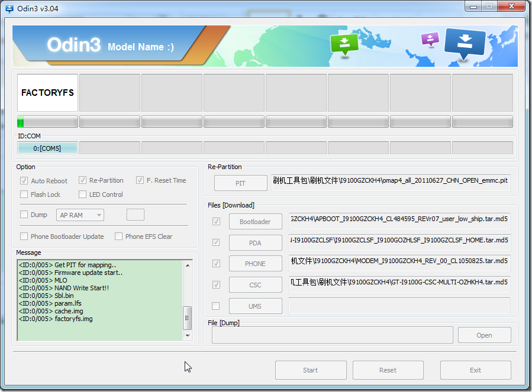532x392 pixels.
Task: Click the 'Sbl.bin' log line
Action: click(x=46, y=296)
